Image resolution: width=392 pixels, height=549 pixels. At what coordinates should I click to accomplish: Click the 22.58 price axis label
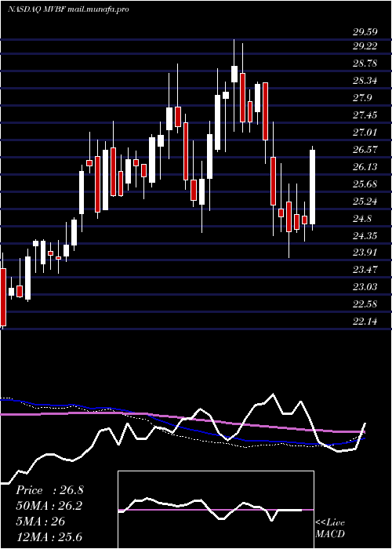[365, 304]
